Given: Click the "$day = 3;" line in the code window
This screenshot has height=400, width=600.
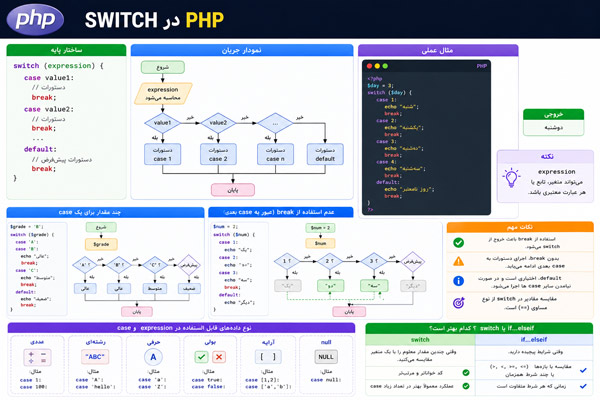Looking at the screenshot, I should (x=380, y=86).
